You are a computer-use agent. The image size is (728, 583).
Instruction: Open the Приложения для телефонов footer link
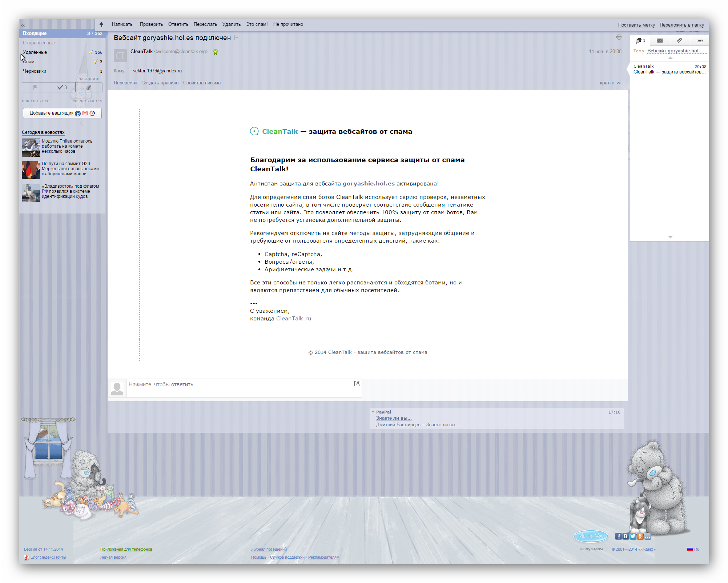pyautogui.click(x=126, y=549)
